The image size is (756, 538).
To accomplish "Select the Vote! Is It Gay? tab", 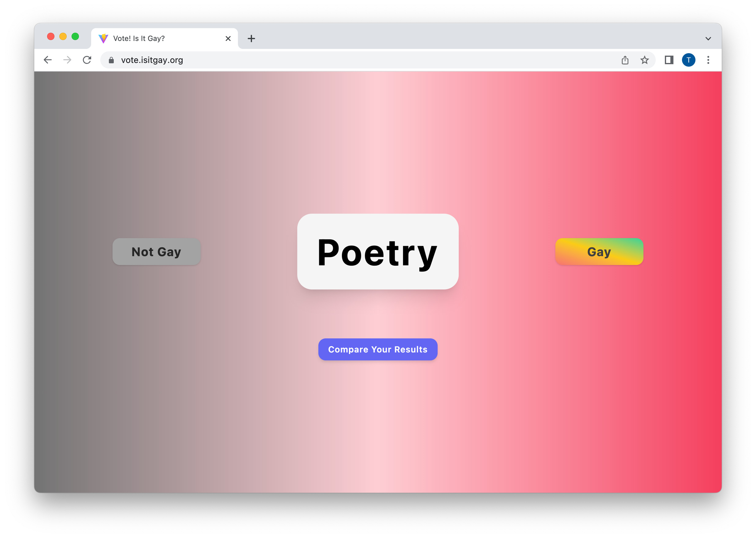I will pos(159,39).
